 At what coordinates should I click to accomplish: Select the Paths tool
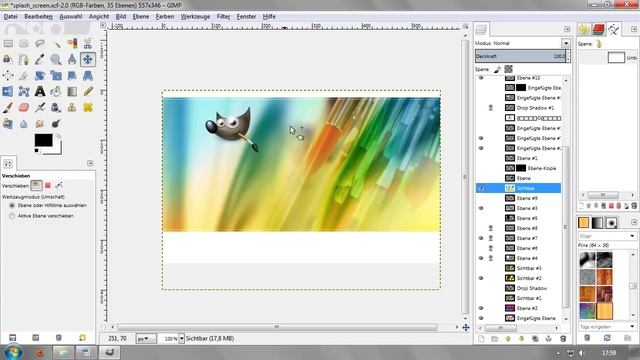pos(24,60)
